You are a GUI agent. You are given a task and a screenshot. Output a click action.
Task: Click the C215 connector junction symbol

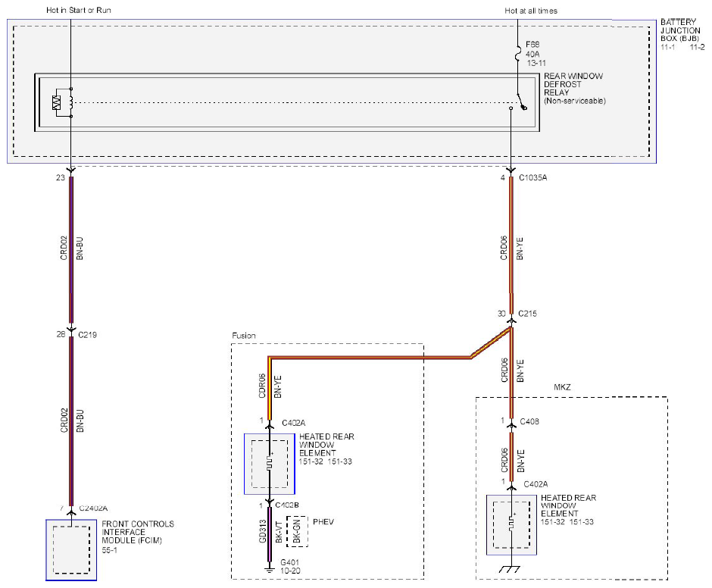[511, 319]
